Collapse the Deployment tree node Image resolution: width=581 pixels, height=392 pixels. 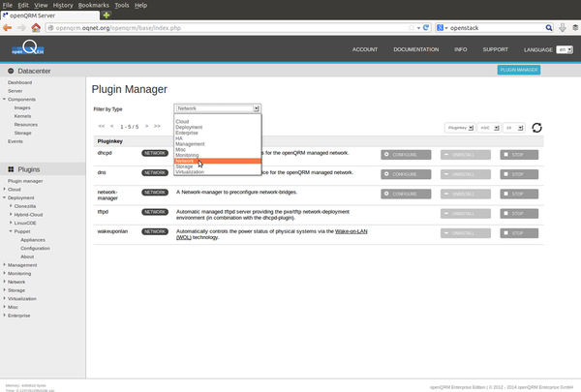tap(5, 197)
